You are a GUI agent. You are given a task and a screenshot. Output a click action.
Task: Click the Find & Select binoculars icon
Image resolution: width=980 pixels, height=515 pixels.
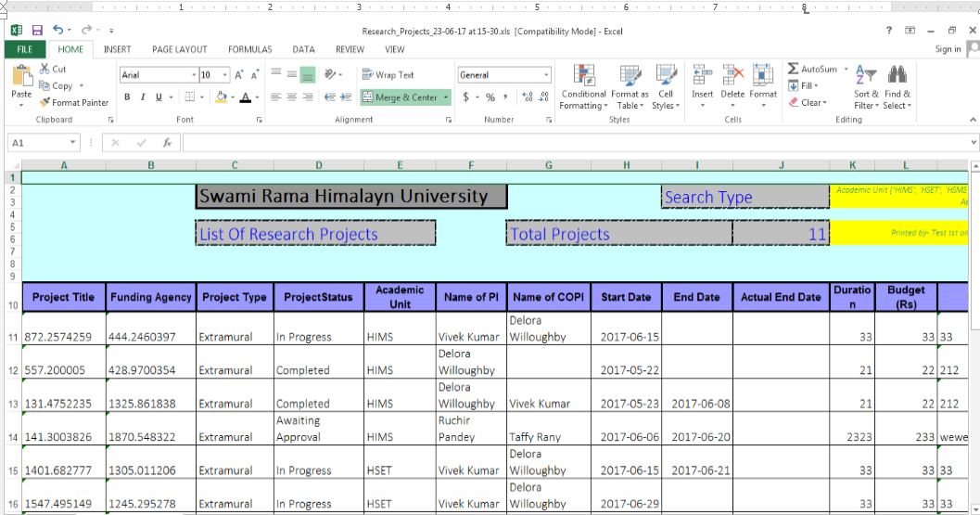[897, 75]
